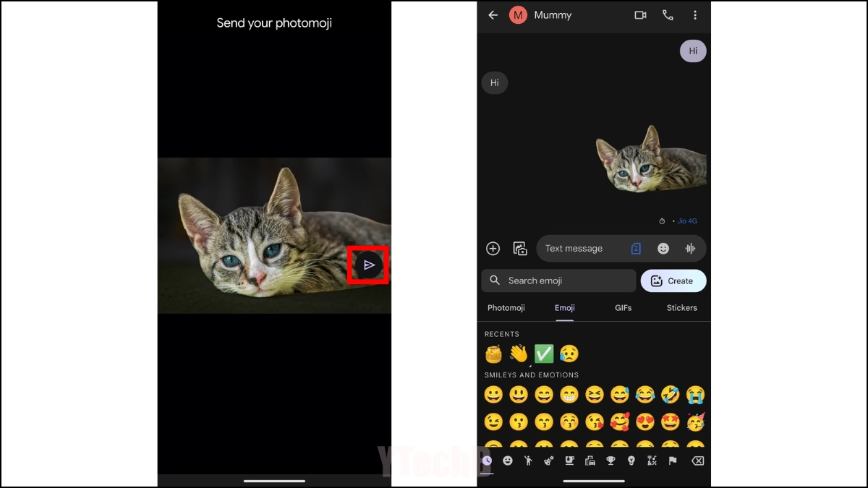
Task: Pick the honey pot emoji in Recents
Action: tap(493, 354)
